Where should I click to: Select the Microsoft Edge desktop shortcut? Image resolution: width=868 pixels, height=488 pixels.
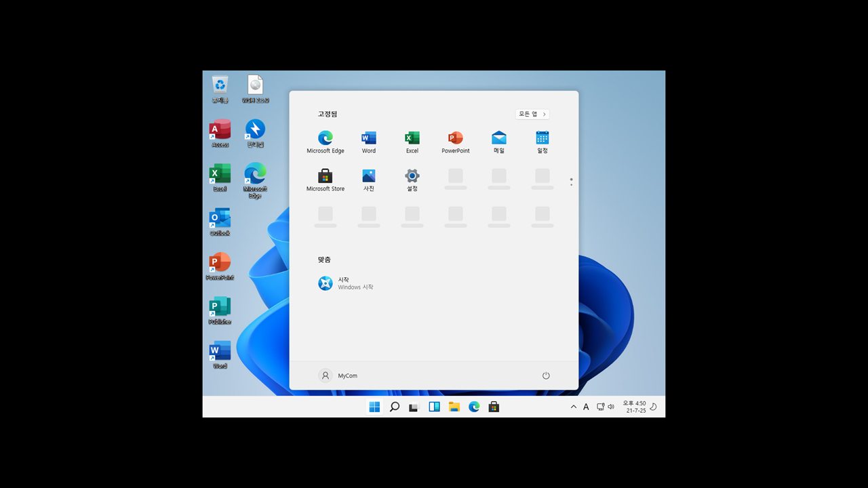(x=255, y=181)
